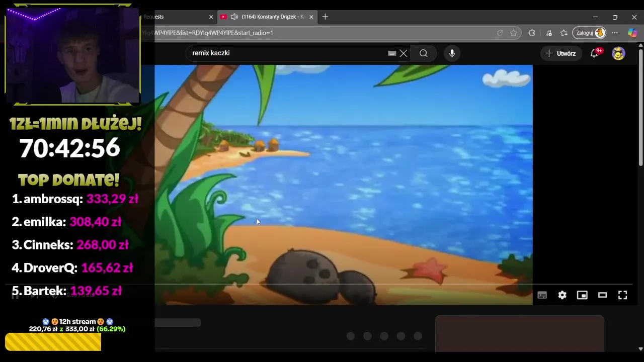
Task: Open the YouTube account avatar menu
Action: (x=618, y=53)
